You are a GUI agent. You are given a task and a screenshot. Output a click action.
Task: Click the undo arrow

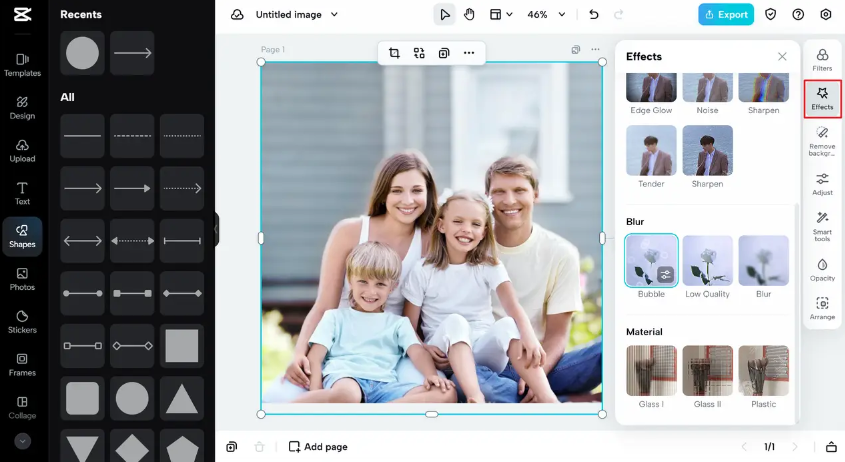594,15
